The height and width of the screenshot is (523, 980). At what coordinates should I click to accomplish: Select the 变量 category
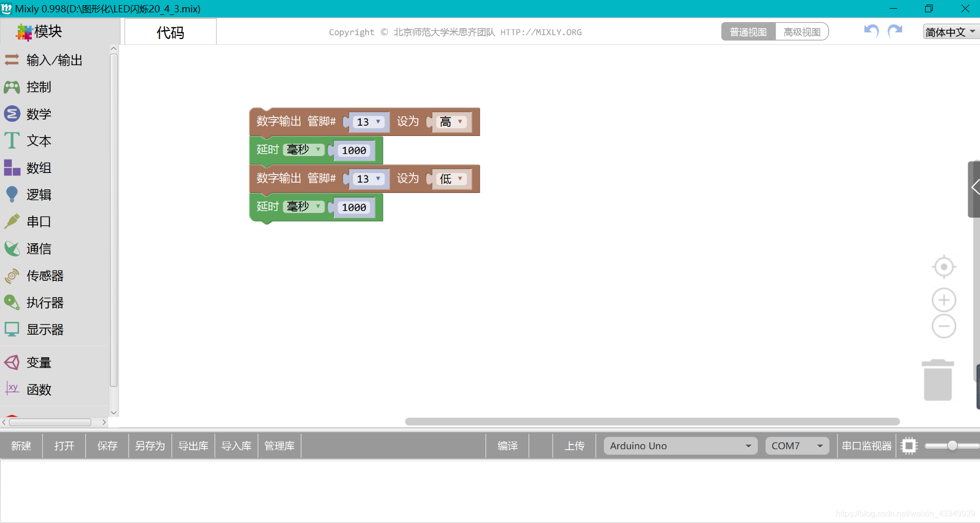54,362
